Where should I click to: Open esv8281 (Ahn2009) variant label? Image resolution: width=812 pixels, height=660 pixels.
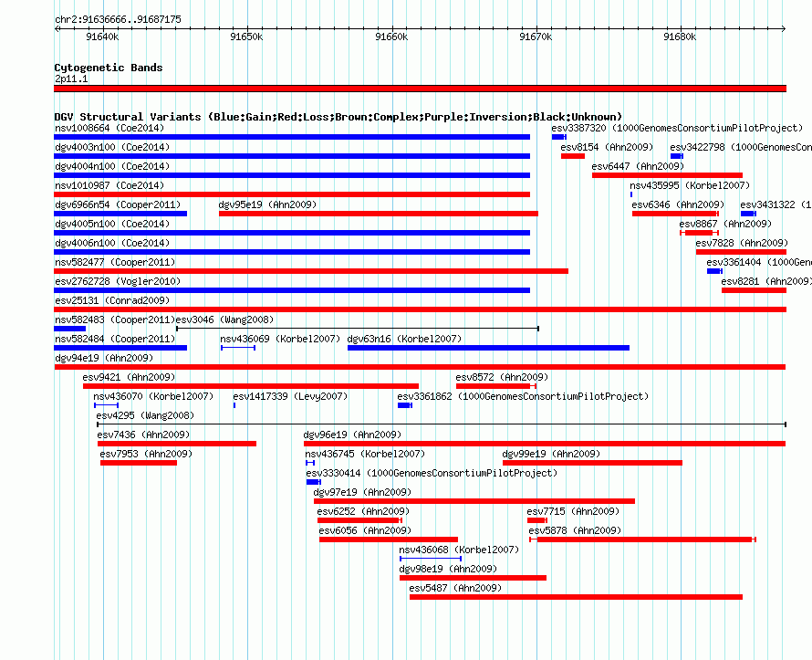pos(766,281)
